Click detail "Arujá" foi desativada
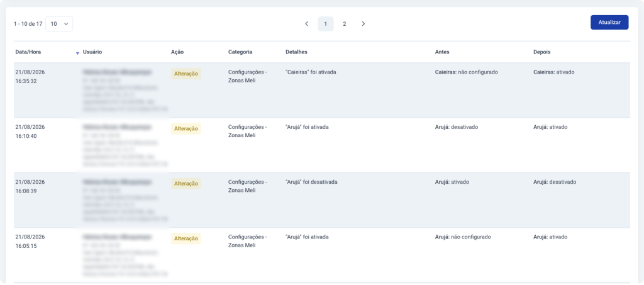The height and width of the screenshot is (285, 644). coord(311,182)
